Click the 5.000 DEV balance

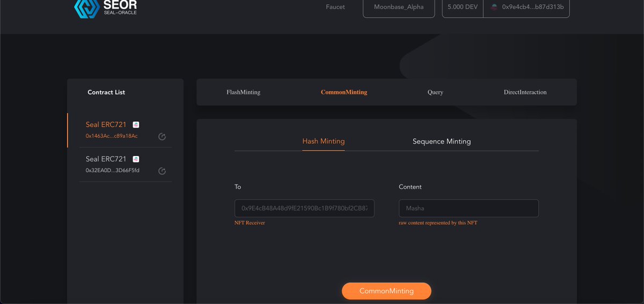pyautogui.click(x=463, y=8)
